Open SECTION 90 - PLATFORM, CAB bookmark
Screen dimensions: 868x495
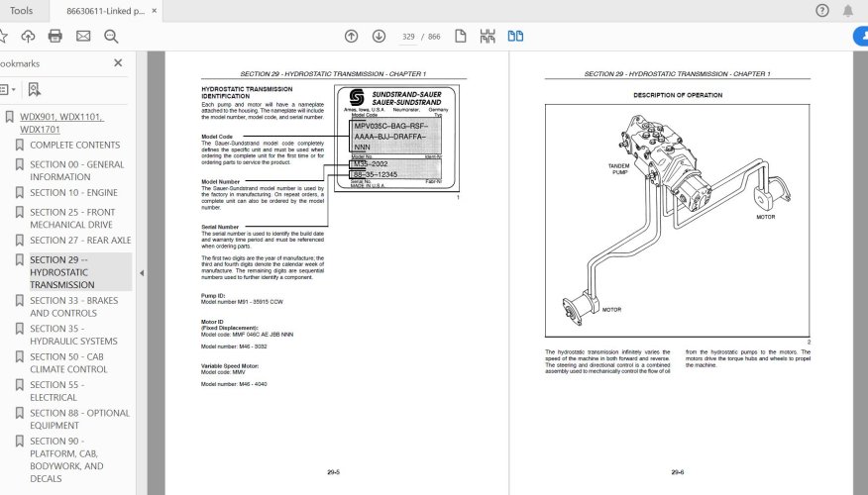coord(66,459)
